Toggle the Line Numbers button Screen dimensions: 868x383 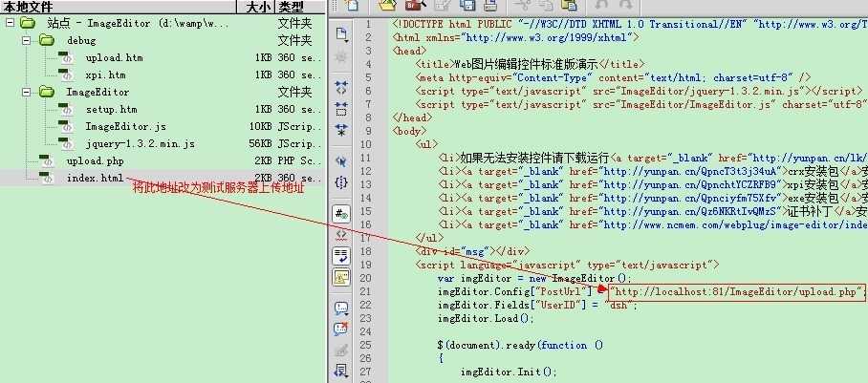341,213
